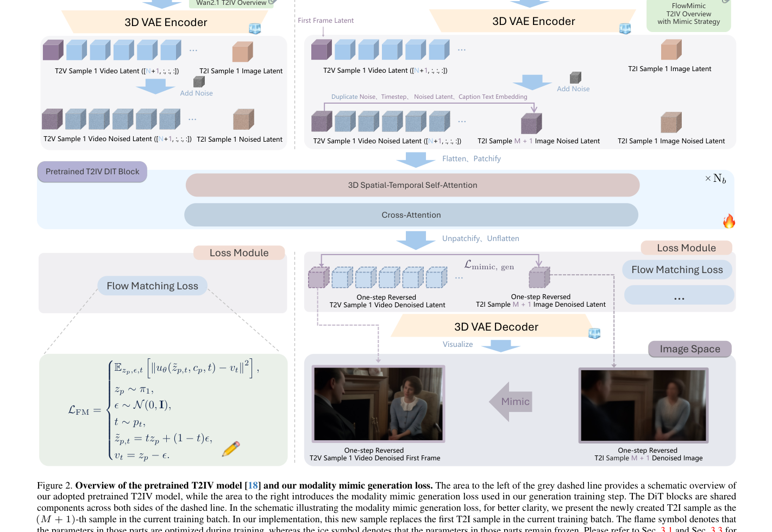772x532 pixels.
Task: Click the ×N_b repeat marker
Action: [715, 179]
